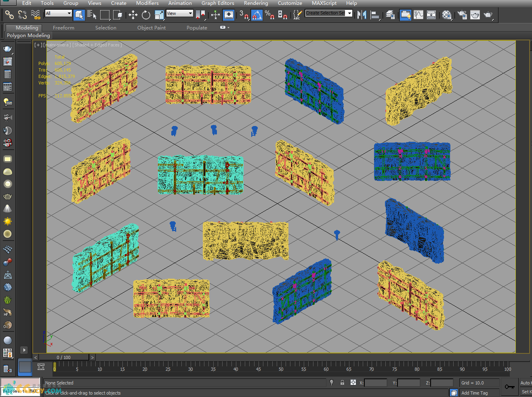Click the Edit Named Selection Sets icon
532x397 pixels.
pyautogui.click(x=297, y=15)
